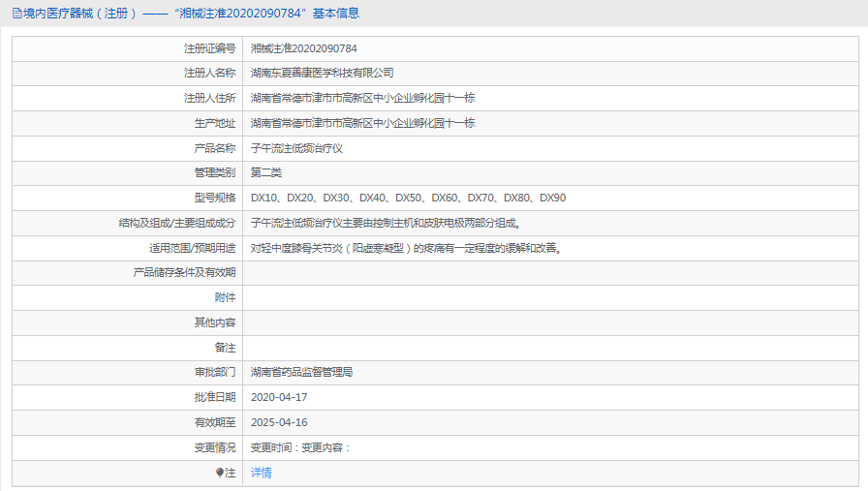The image size is (868, 491).
Task: Click management category value 第二类
Action: point(266,172)
